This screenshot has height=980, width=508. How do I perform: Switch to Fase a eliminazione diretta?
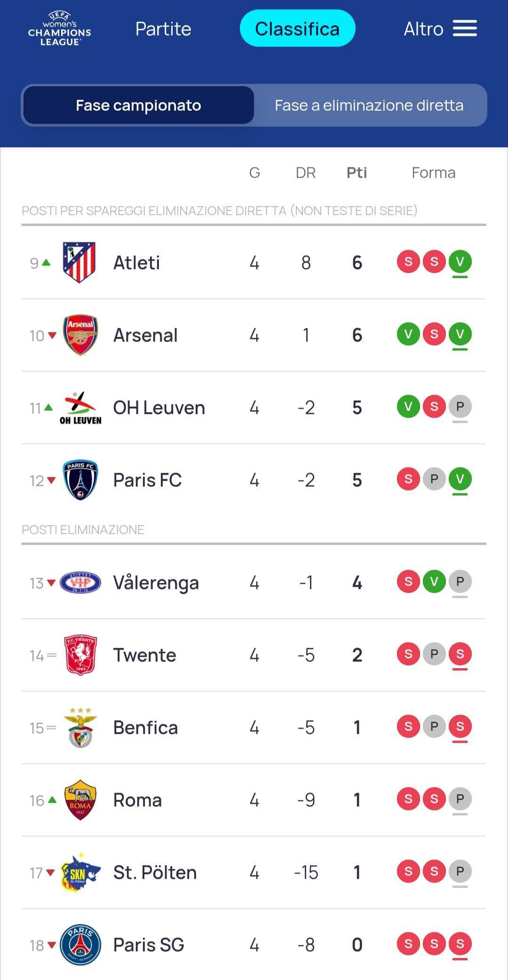coord(369,105)
